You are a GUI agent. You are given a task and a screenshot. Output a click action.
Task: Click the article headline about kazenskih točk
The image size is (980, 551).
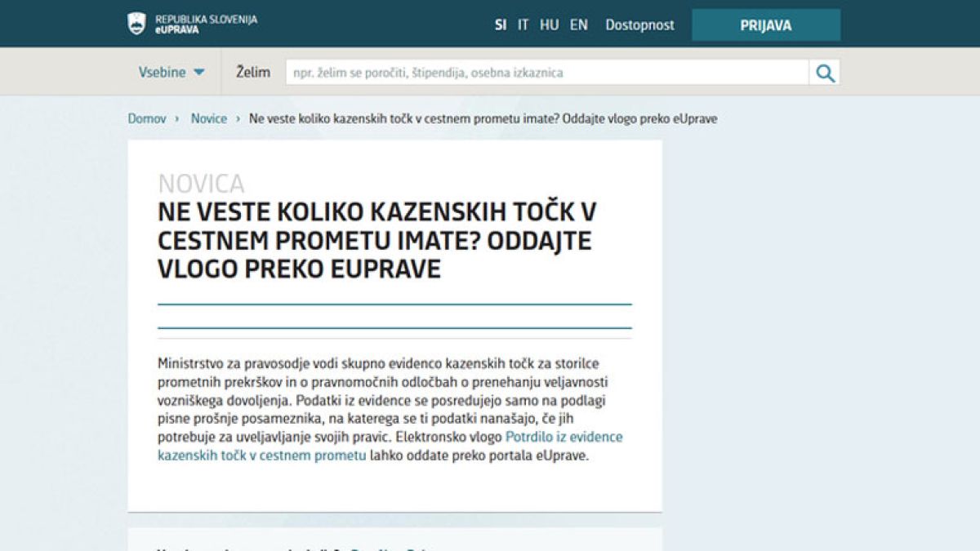(x=376, y=240)
